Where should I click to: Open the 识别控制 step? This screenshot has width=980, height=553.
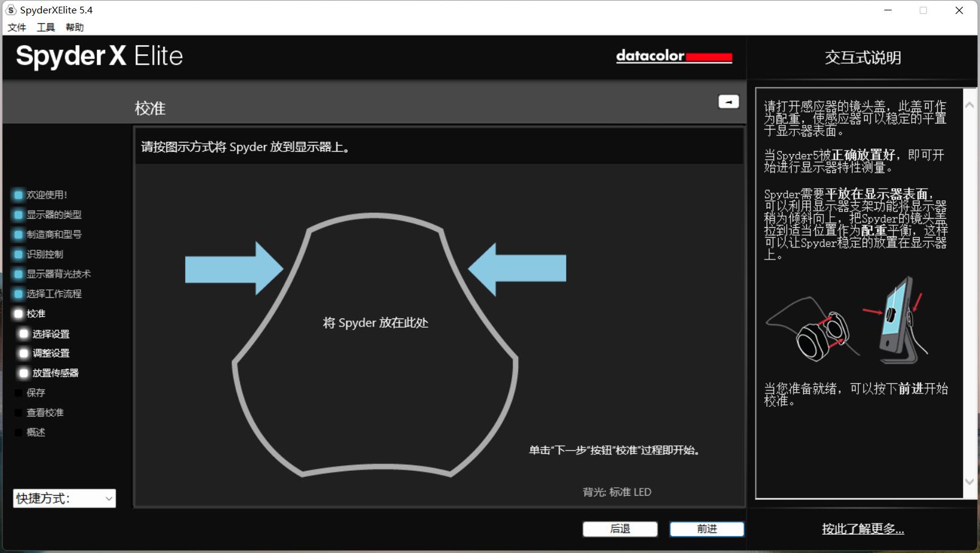[x=44, y=254]
